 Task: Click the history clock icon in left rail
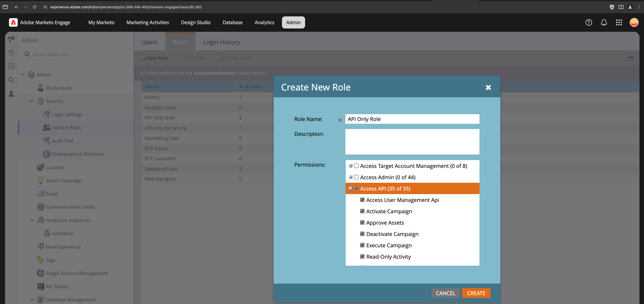[x=11, y=53]
